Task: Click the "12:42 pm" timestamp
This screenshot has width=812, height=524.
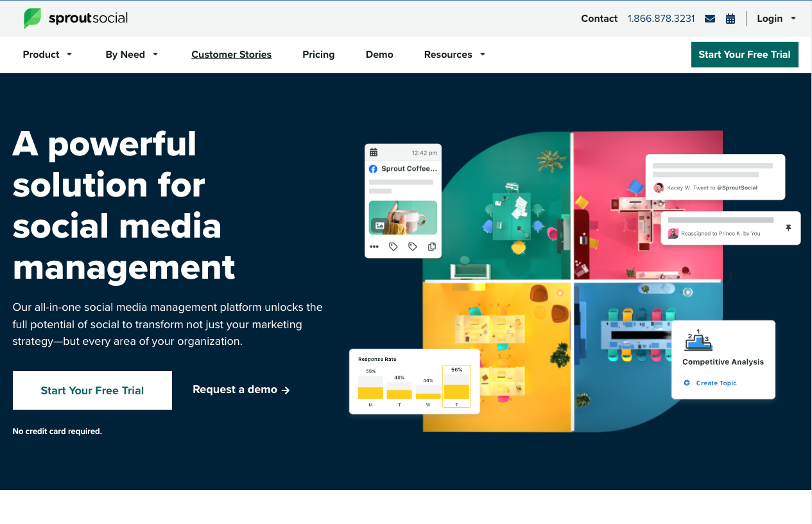Action: 424,153
